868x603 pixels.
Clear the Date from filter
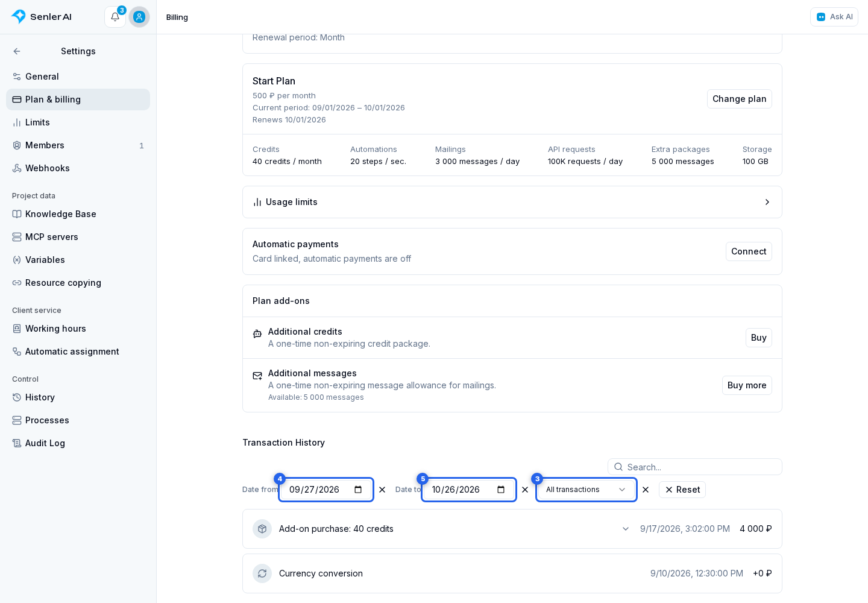point(382,490)
